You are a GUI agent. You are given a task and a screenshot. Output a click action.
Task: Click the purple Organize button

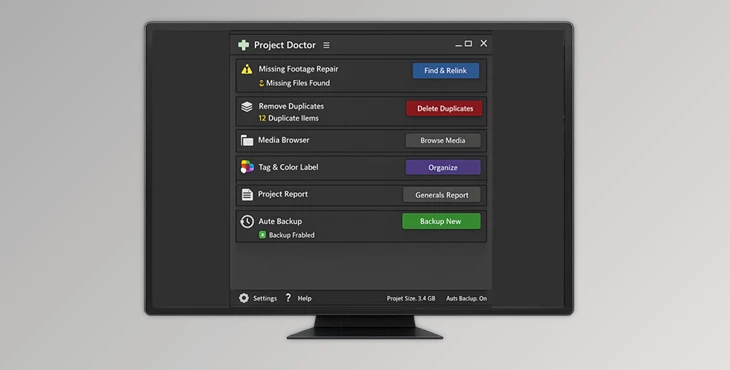(443, 167)
